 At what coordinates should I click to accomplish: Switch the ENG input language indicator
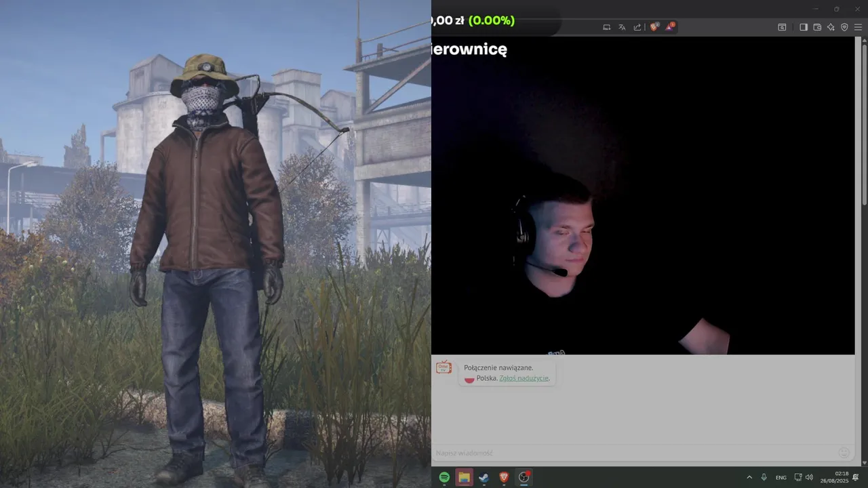coord(781,477)
